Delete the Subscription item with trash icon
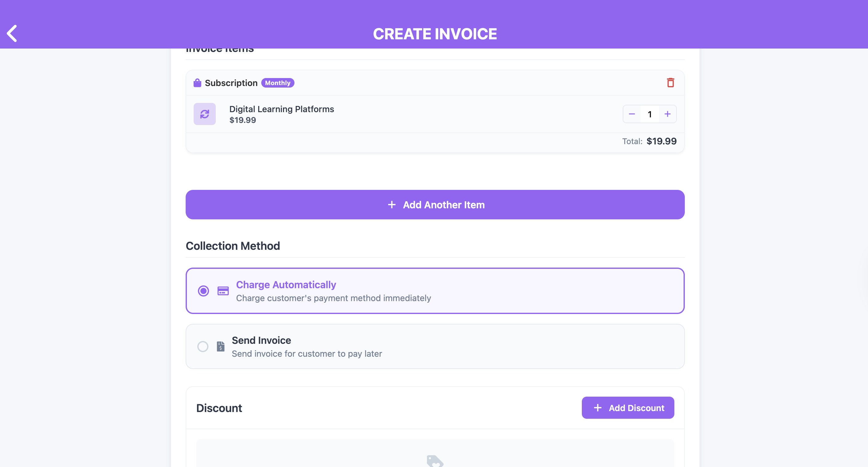Image resolution: width=868 pixels, height=467 pixels. tap(670, 82)
